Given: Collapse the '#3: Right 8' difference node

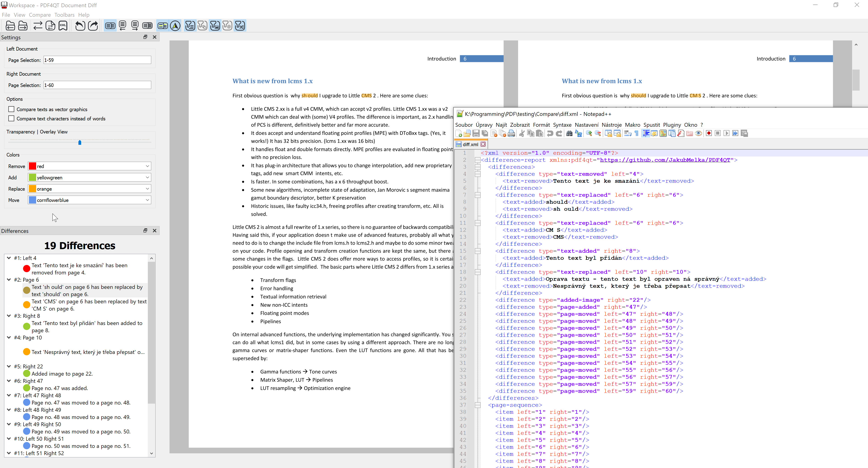Looking at the screenshot, I should point(9,316).
